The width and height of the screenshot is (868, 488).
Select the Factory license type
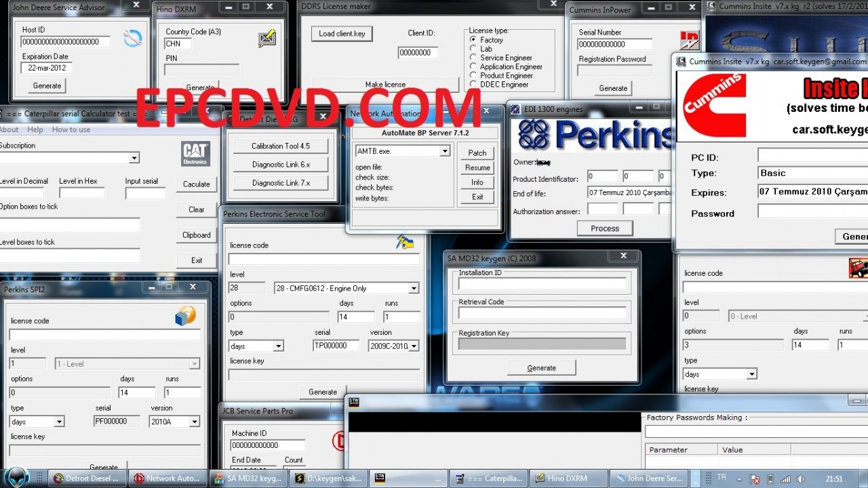[473, 40]
